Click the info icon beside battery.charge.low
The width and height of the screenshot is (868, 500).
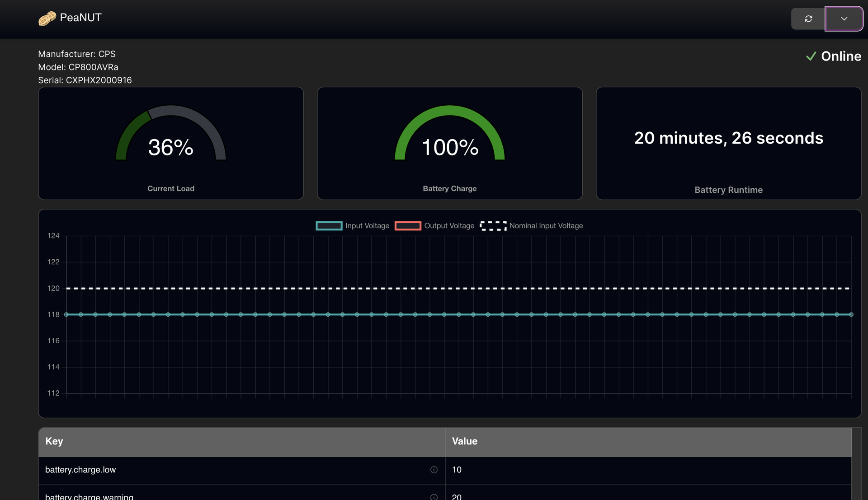pos(434,470)
